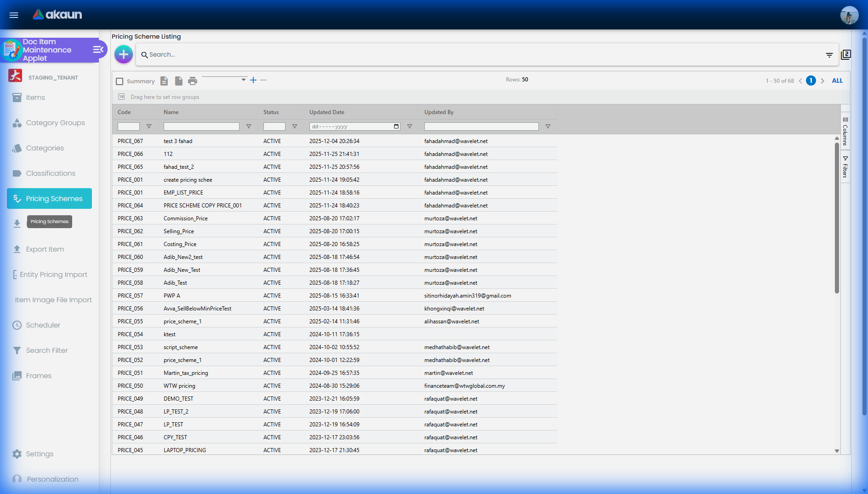The height and width of the screenshot is (494, 868).
Task: Expand the Filters side panel
Action: 845,167
